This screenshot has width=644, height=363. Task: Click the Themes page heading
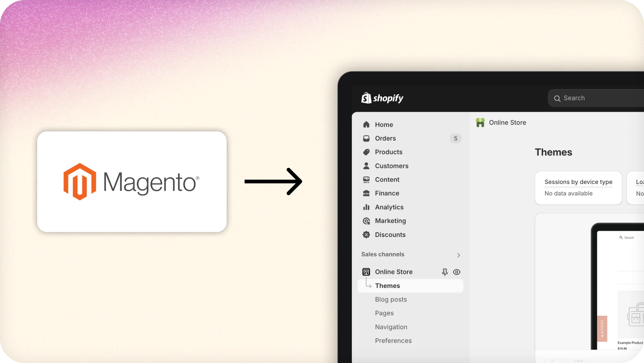tap(553, 152)
